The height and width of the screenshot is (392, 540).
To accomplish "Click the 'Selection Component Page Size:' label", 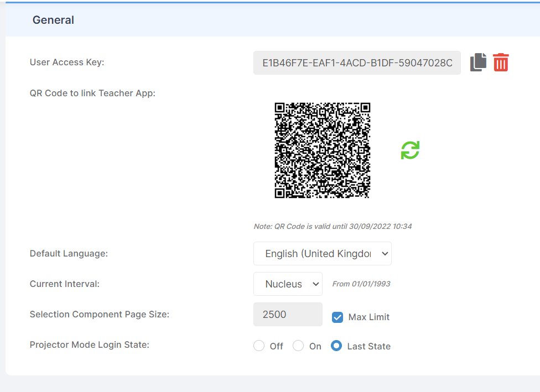I will [100, 314].
